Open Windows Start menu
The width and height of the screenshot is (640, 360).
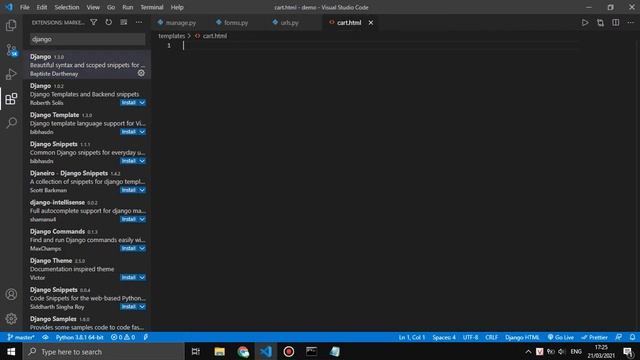click(x=11, y=351)
